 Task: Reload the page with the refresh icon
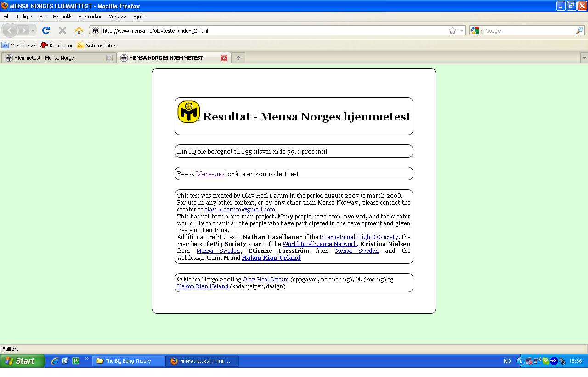45,30
